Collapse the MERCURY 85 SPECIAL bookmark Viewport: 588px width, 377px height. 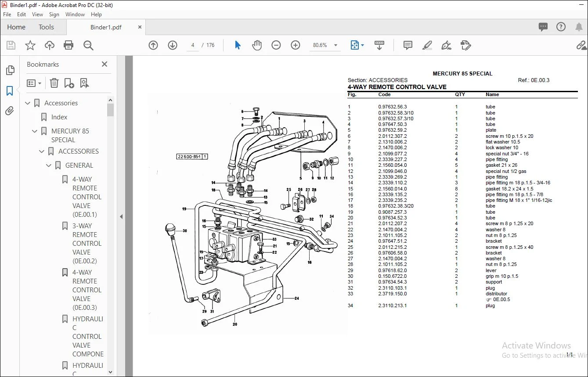coord(35,131)
